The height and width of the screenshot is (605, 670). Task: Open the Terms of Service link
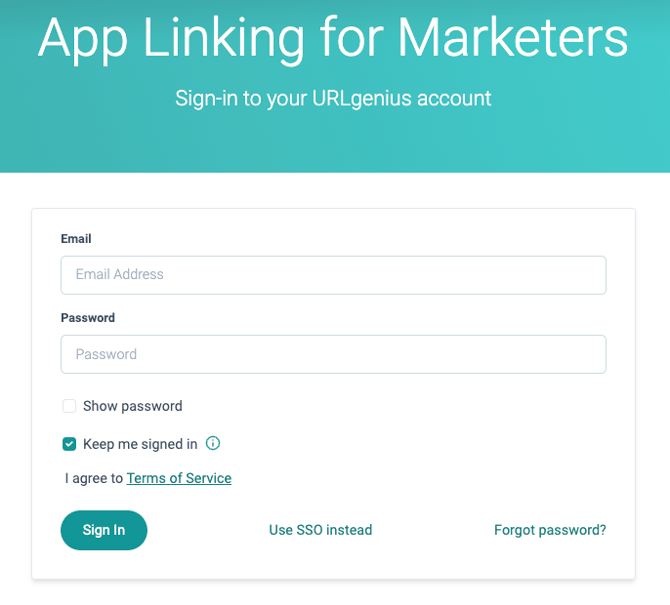(179, 478)
